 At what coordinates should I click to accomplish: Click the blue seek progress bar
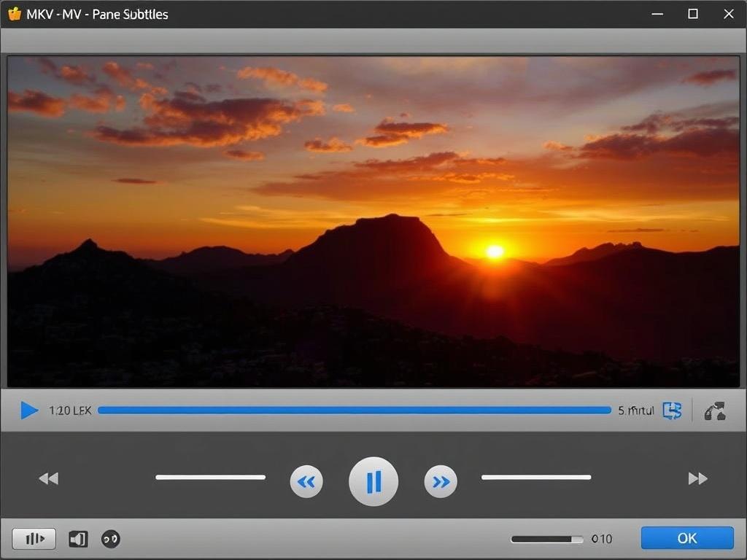click(354, 411)
